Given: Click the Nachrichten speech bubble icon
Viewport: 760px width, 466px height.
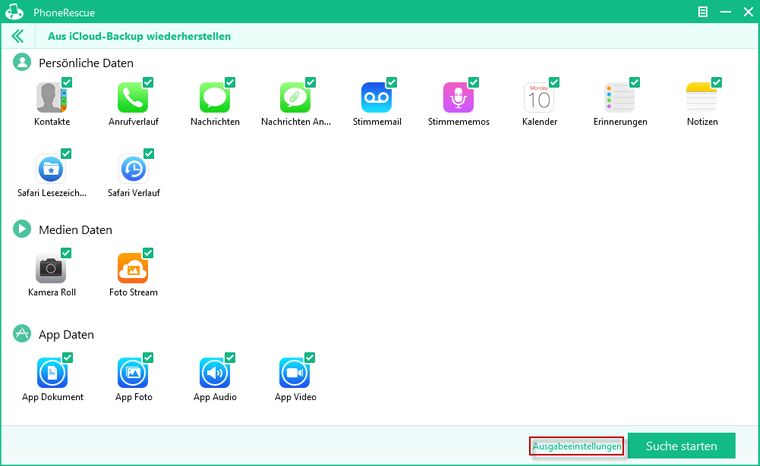Looking at the screenshot, I should [x=215, y=97].
